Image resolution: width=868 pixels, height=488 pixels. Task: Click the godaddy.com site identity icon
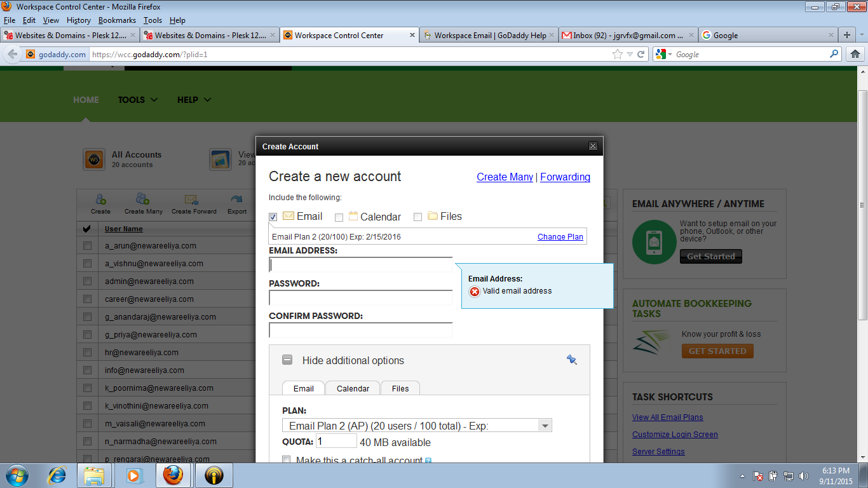coord(55,55)
